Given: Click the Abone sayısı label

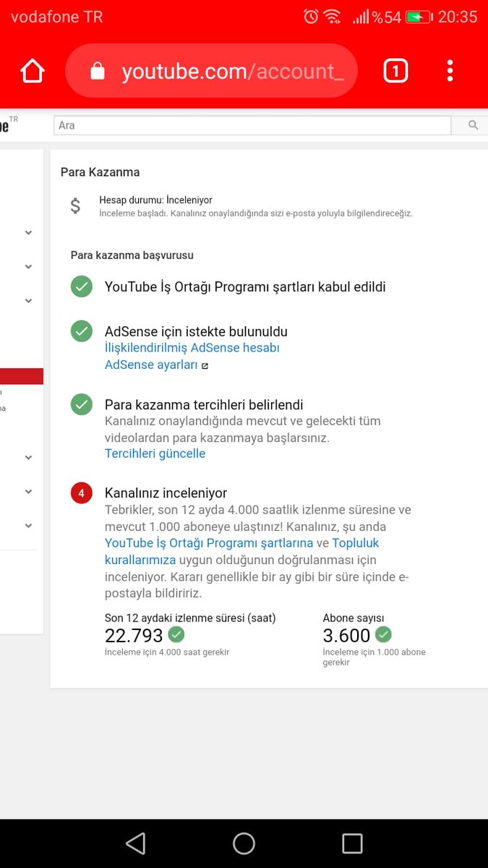Looking at the screenshot, I should (x=354, y=618).
